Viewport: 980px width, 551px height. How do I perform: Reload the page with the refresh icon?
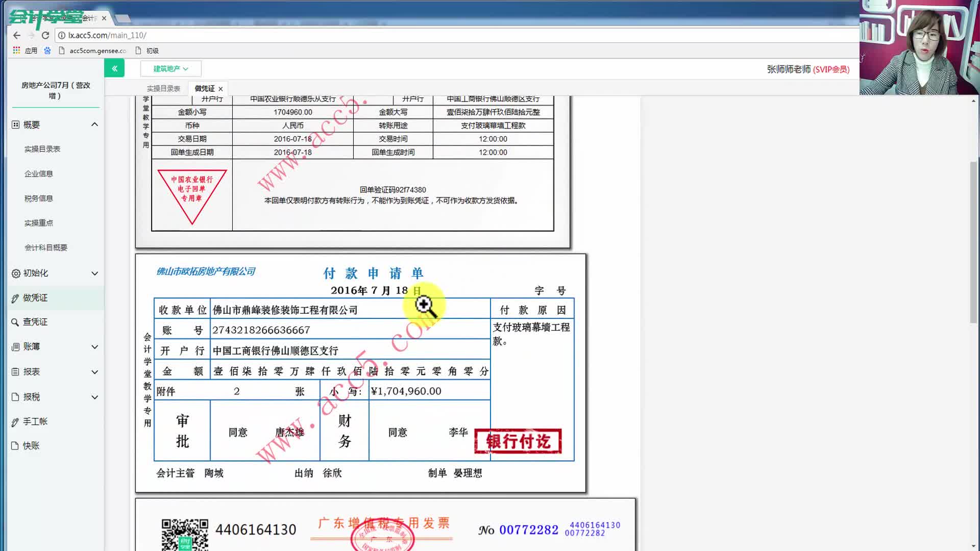point(45,35)
